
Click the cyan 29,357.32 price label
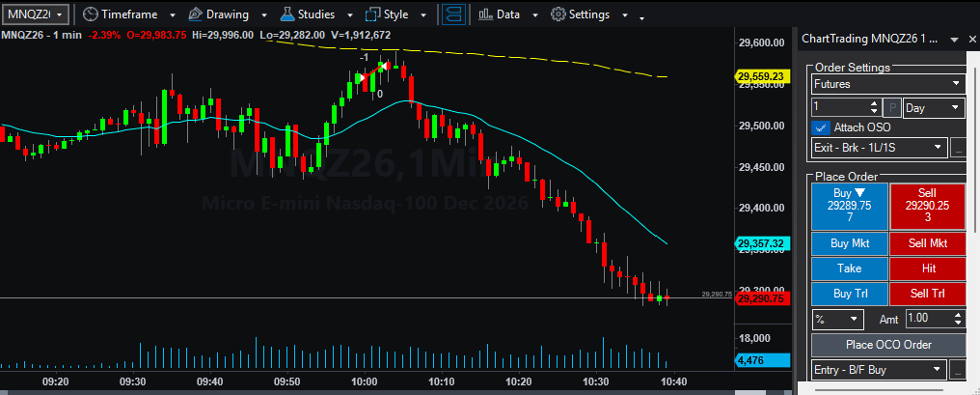pos(761,243)
